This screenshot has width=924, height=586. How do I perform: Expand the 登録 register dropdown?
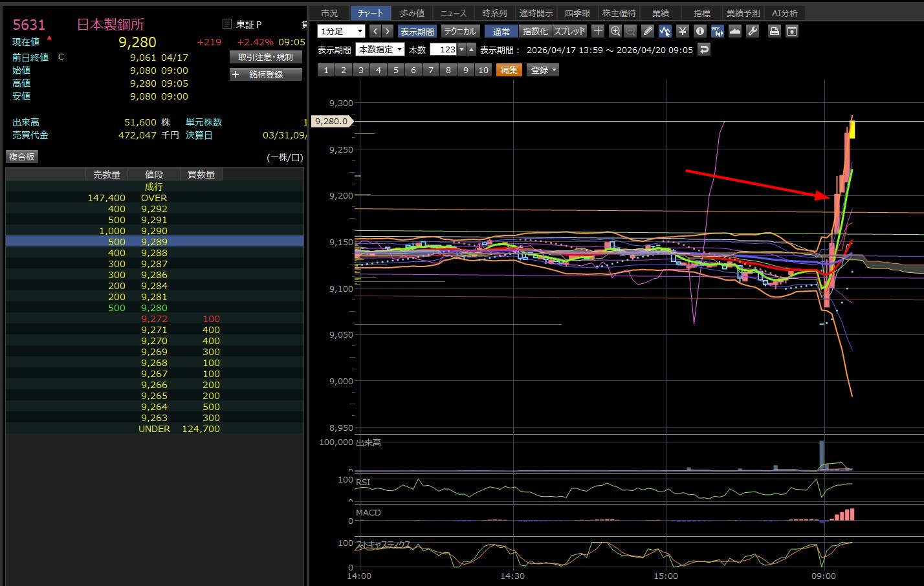543,70
